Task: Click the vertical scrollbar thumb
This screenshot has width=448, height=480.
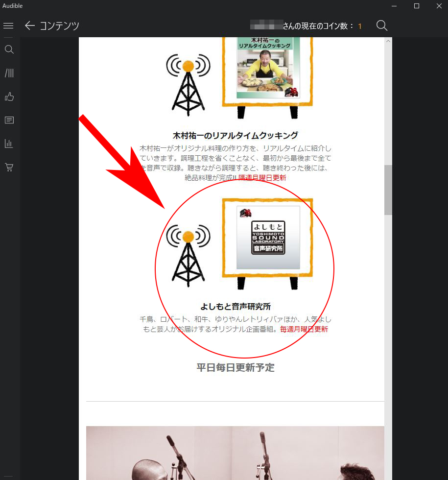Action: point(388,190)
